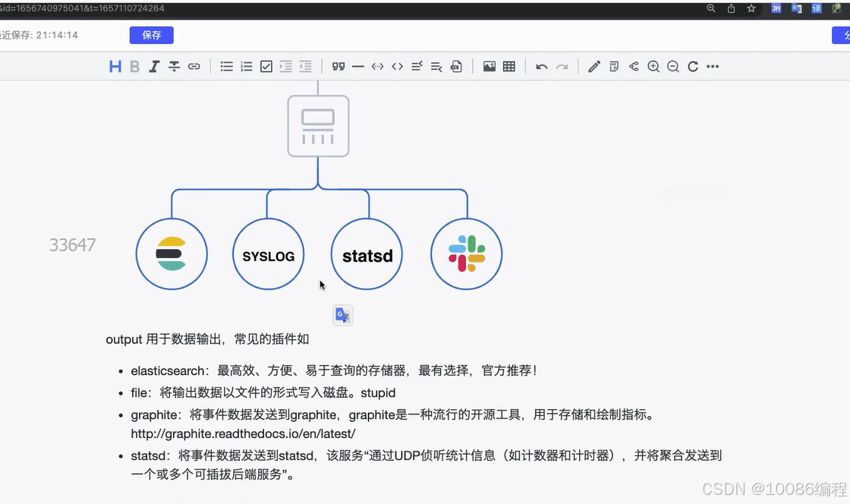Open the green magnifier browser extension
The image size is (850, 504).
click(837, 8)
